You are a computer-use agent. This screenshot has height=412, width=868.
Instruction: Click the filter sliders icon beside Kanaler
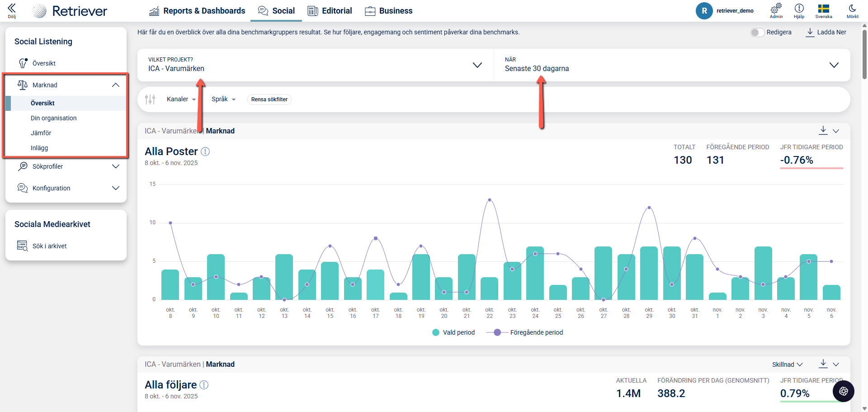[x=150, y=99]
